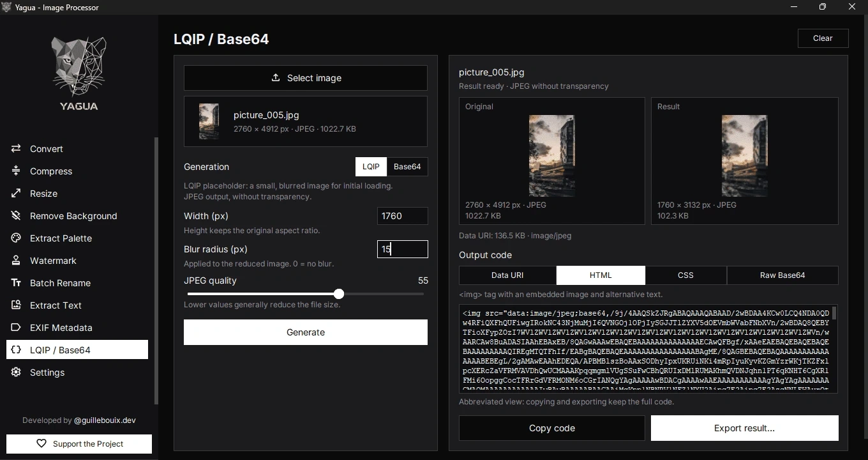The height and width of the screenshot is (460, 868).
Task: Click the heart icon on Support button
Action: pos(41,443)
